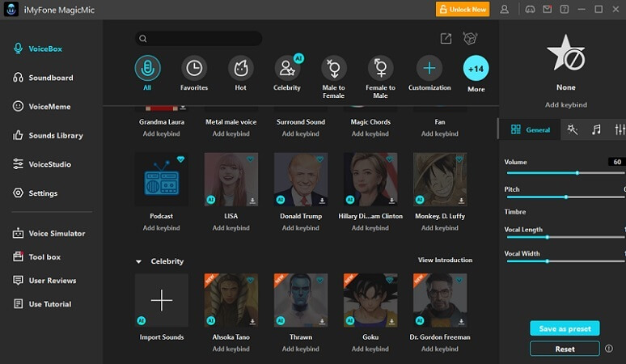Open User Reviews
The width and height of the screenshot is (626, 364).
44,280
